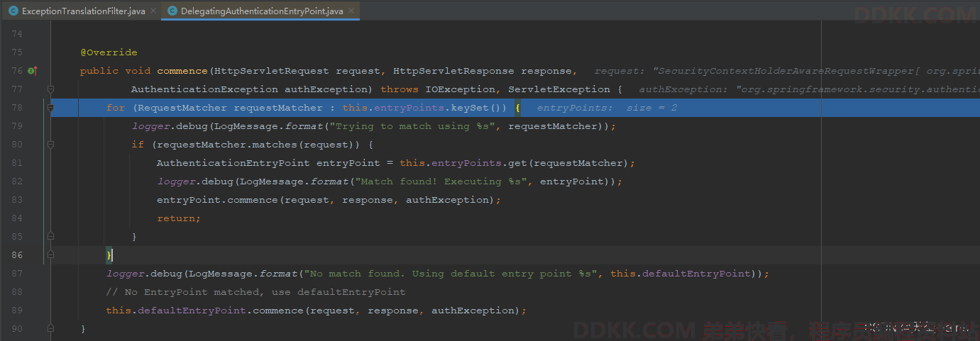Viewport: 980px width, 341px height.
Task: Click the 'entryPoints: size = 2' debug hint
Action: 607,108
